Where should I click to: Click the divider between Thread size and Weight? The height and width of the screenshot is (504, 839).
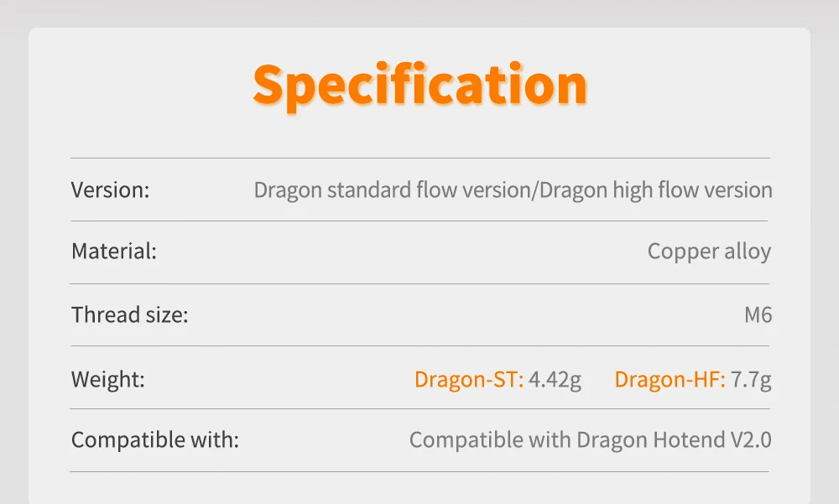click(419, 346)
